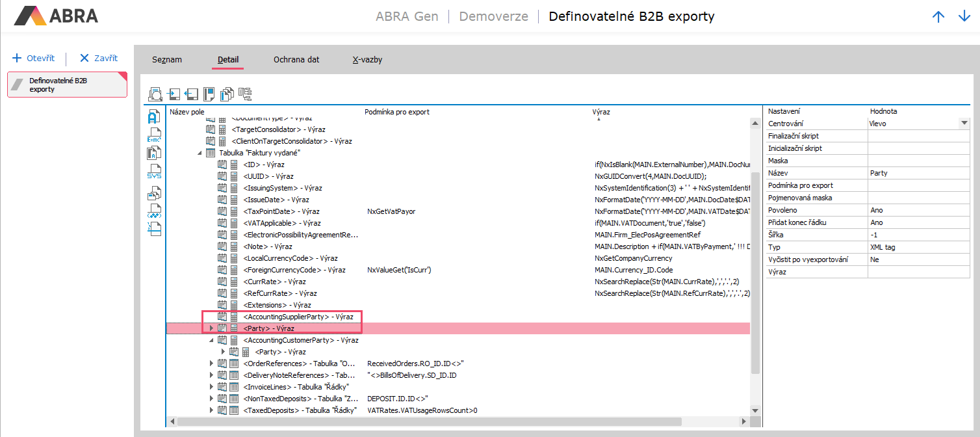Screen dimensions: 980x437
Task: Expand the <Party> node nested under AccountingCustomerParty
Action: (223, 352)
